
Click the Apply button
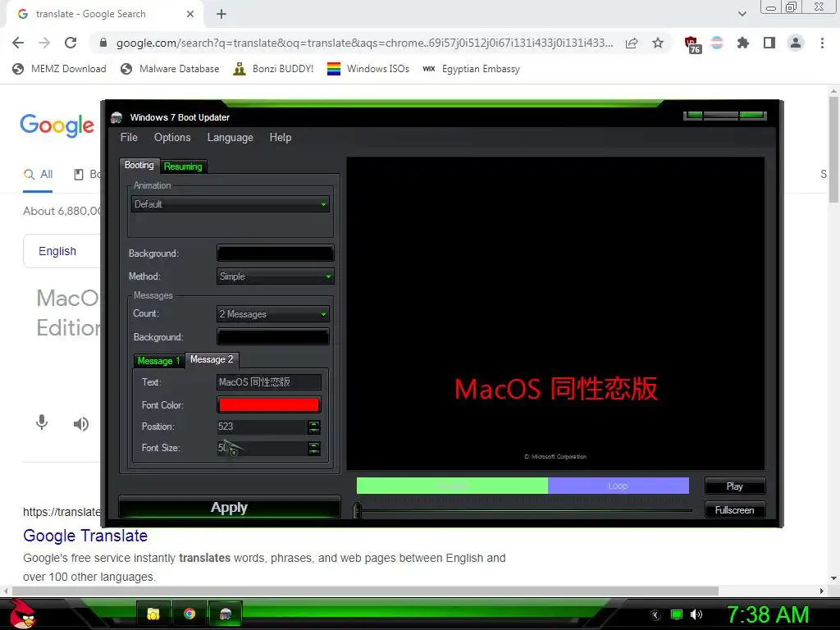[230, 507]
